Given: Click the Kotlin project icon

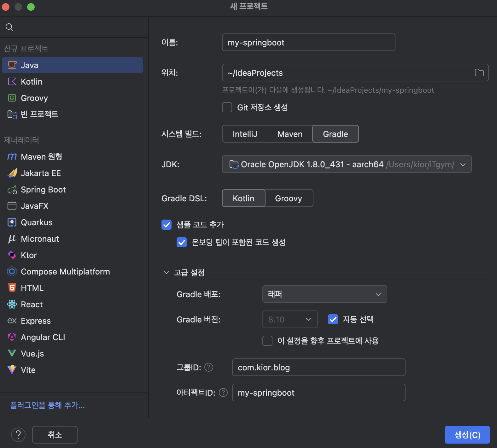Looking at the screenshot, I should point(12,81).
